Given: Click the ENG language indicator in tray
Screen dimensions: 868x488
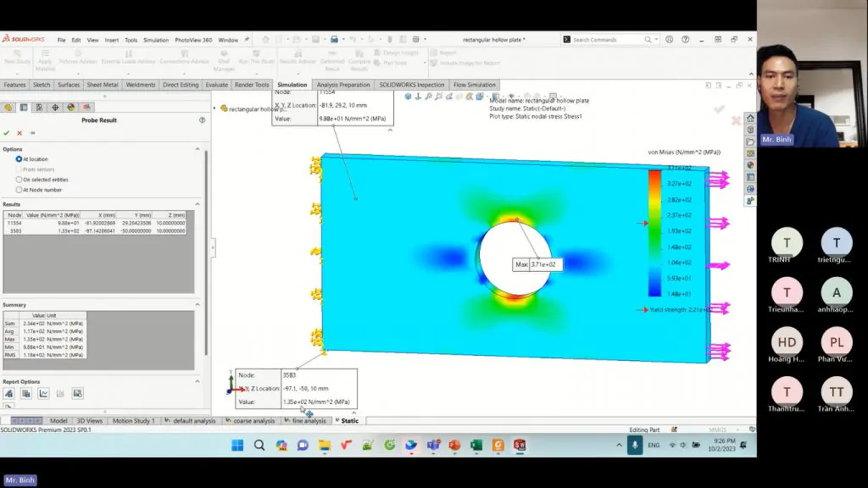Looking at the screenshot, I should click(x=654, y=445).
